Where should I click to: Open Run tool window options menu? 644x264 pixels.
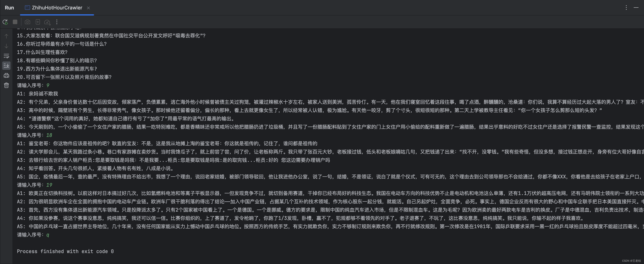(626, 8)
